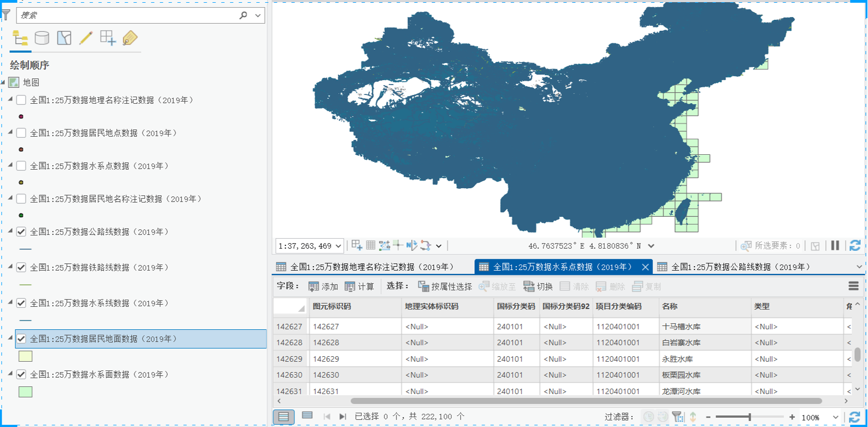Click the pause drawing icon
Viewport: 868px width, 427px height.
(x=835, y=245)
